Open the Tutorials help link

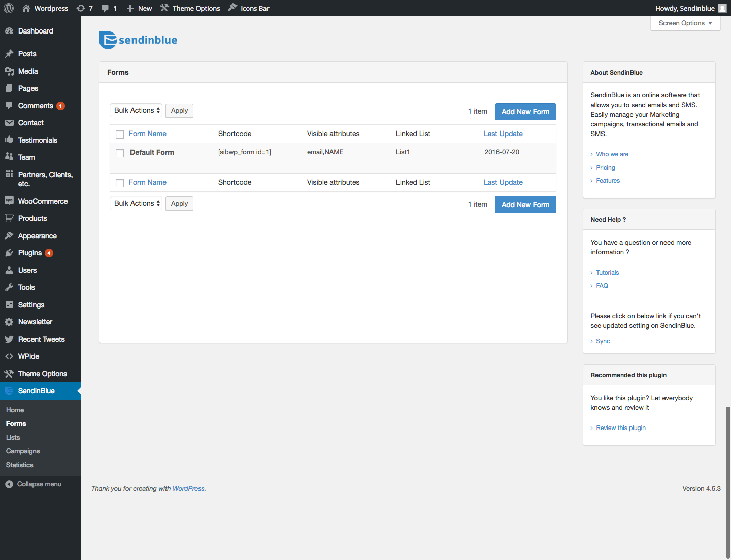tap(608, 273)
